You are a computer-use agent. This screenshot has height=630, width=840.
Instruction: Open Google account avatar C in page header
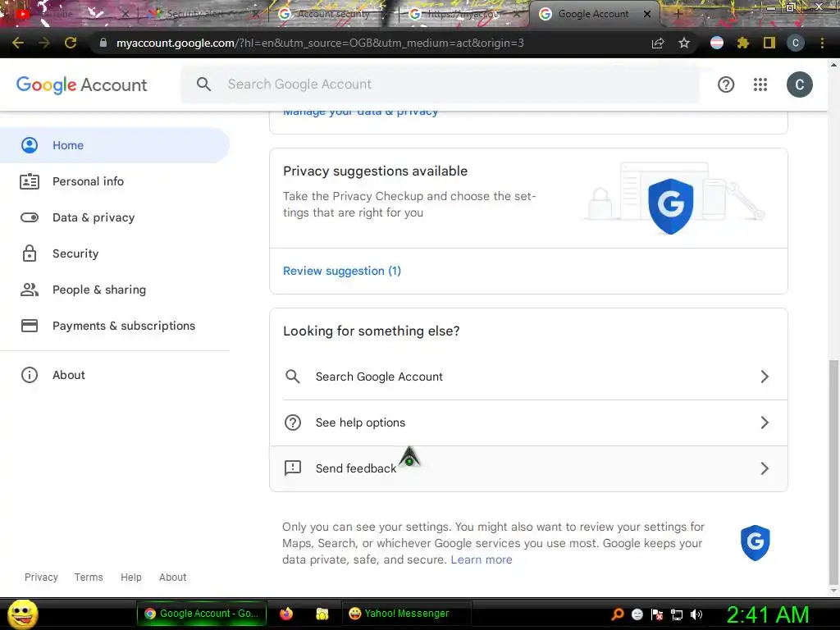pos(799,84)
